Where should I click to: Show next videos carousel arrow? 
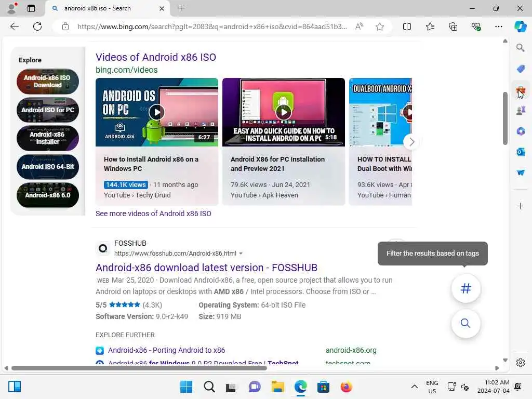coord(411,142)
